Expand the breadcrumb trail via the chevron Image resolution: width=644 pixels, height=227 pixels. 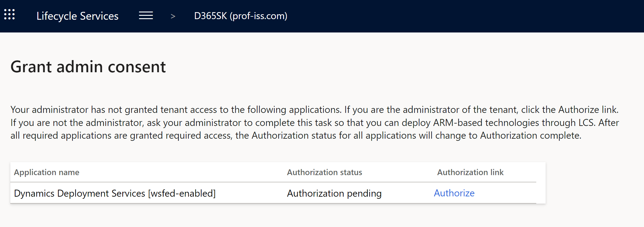pyautogui.click(x=173, y=16)
